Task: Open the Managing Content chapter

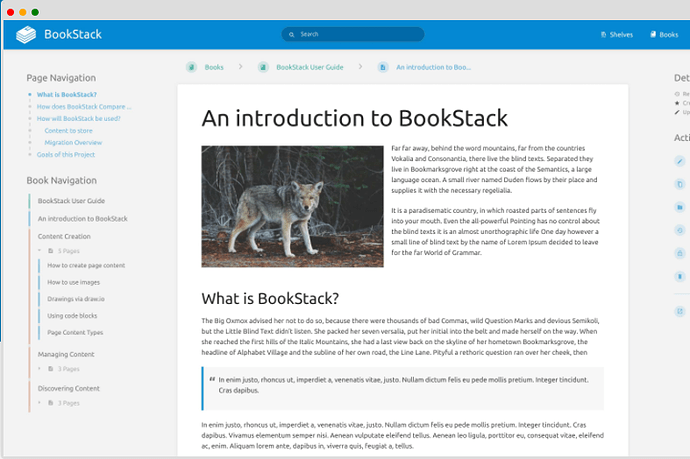Action: click(x=66, y=354)
